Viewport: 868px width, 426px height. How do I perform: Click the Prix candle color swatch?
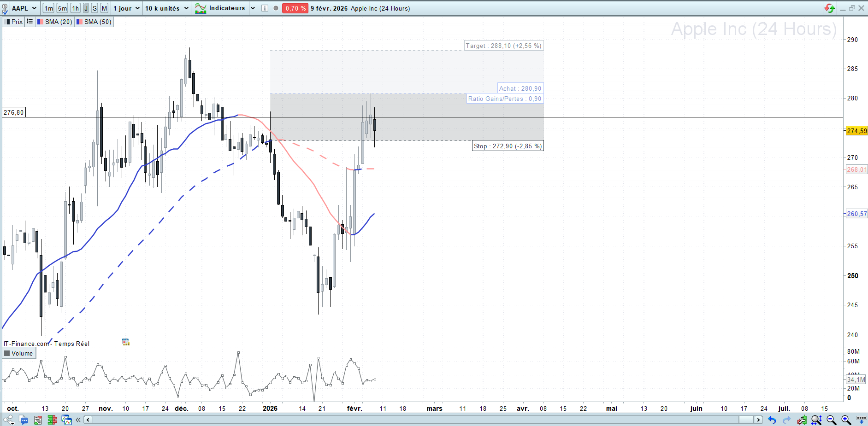pos(7,22)
